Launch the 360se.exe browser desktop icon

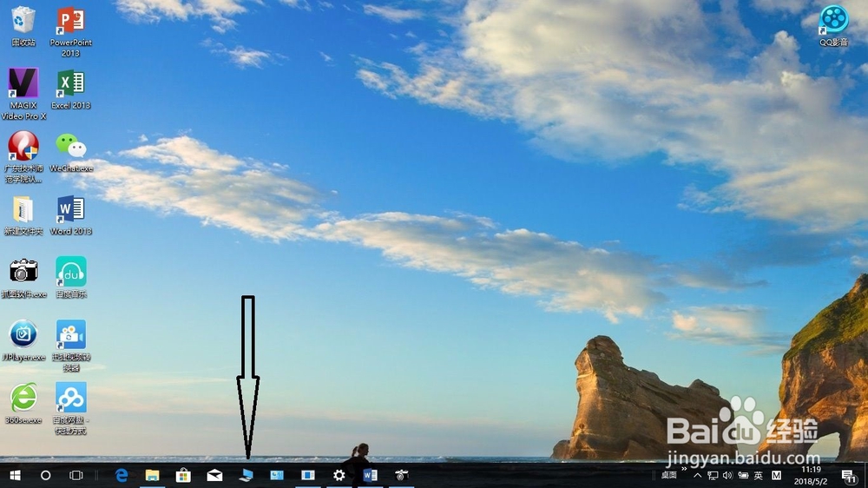(23, 405)
